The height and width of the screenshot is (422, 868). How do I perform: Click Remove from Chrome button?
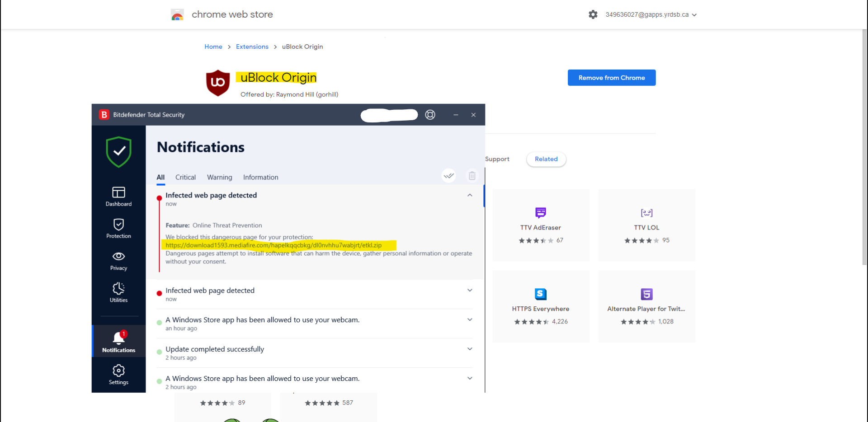coord(612,78)
